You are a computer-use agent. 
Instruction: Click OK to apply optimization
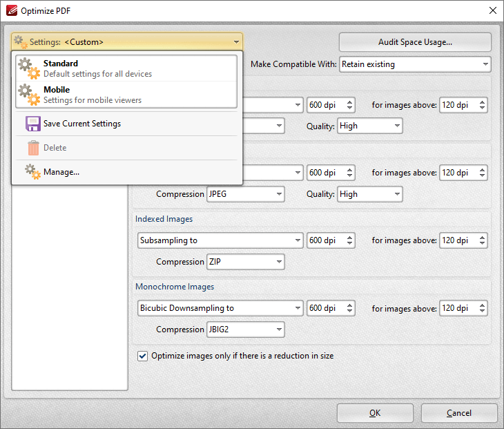[x=375, y=413]
